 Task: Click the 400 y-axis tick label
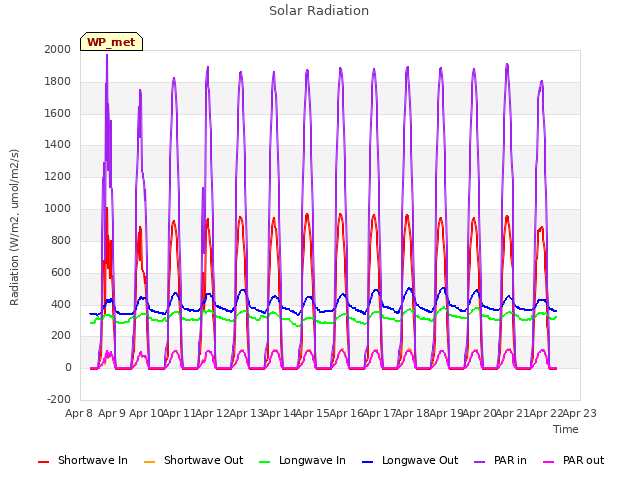[61, 304]
